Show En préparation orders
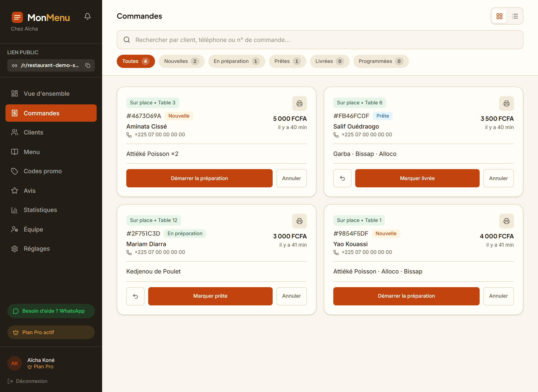Screen dimensions: 538x392 (237, 61)
